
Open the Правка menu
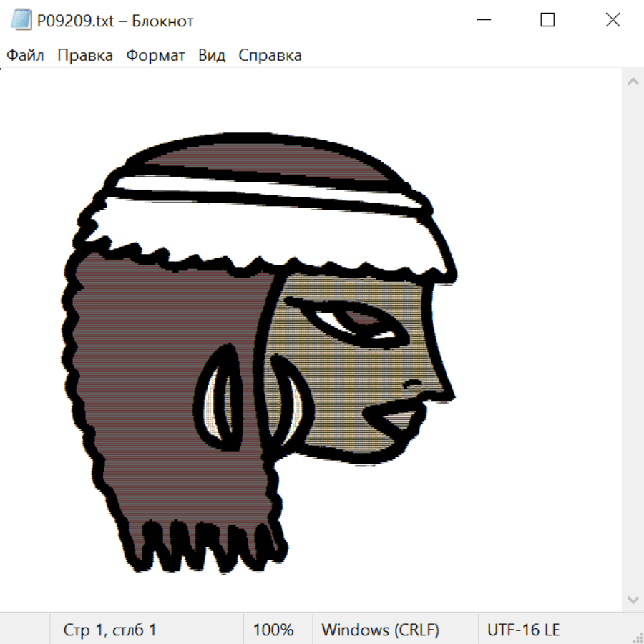coord(85,56)
